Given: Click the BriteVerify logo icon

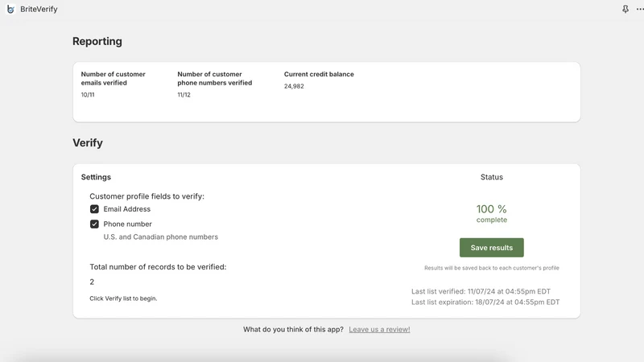Looking at the screenshot, I should pyautogui.click(x=10, y=9).
